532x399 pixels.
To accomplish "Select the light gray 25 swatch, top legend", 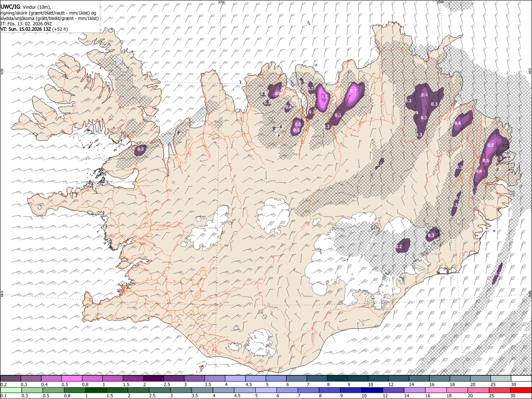I will 500,379.
